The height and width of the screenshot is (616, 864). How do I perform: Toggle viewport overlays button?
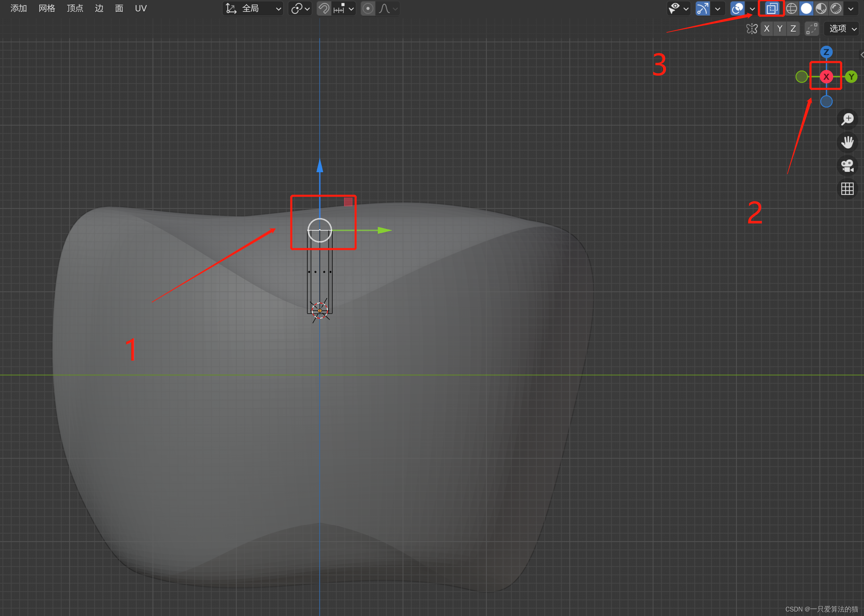tap(737, 8)
